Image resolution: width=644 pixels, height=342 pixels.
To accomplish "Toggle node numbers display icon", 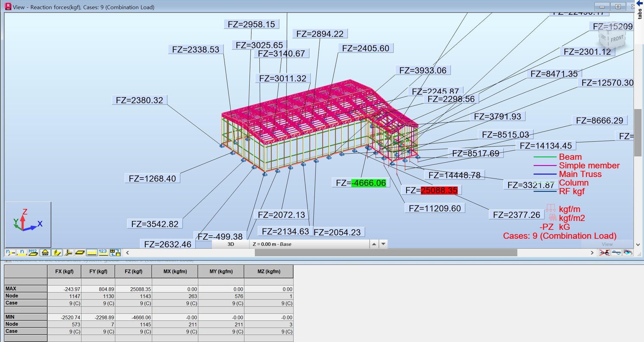I will click(10, 252).
